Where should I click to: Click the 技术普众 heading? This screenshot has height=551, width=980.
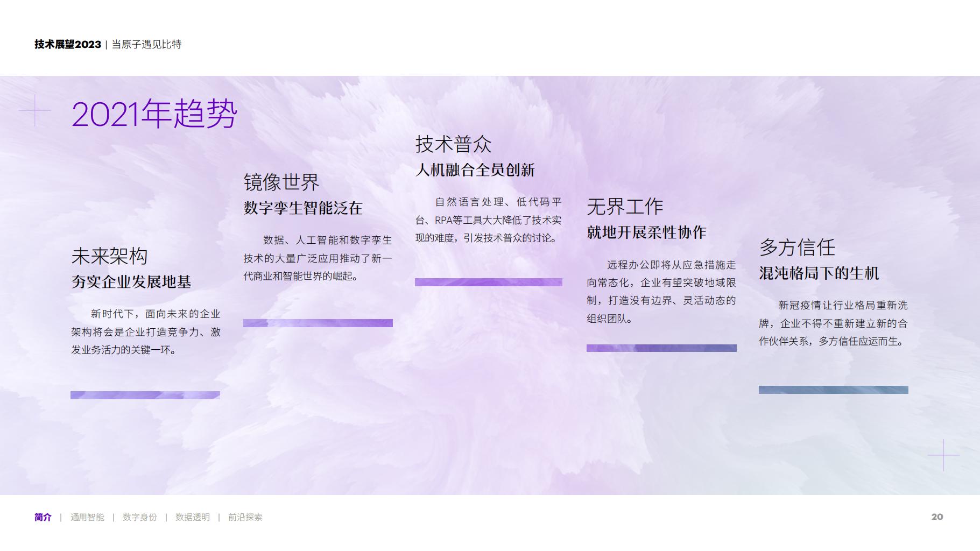pos(453,144)
